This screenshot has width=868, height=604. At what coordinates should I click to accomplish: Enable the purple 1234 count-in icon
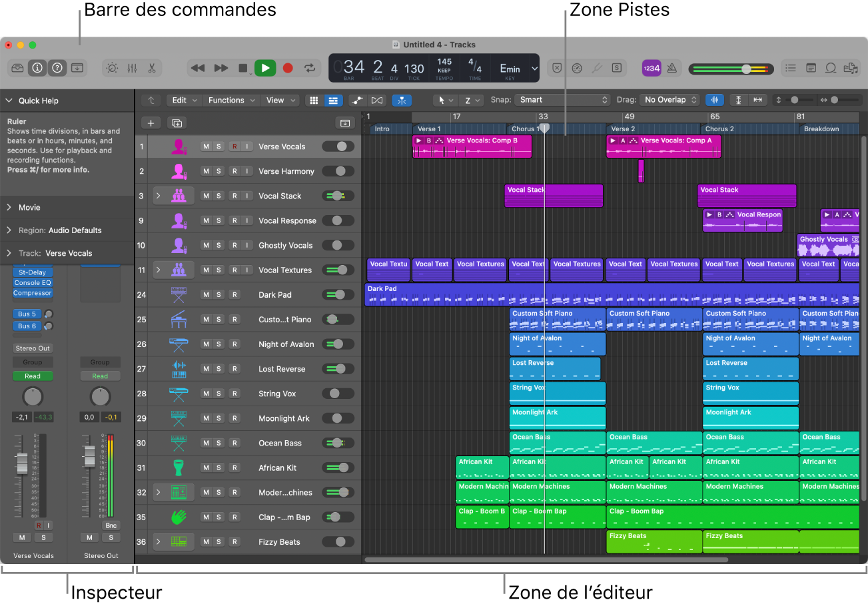651,68
